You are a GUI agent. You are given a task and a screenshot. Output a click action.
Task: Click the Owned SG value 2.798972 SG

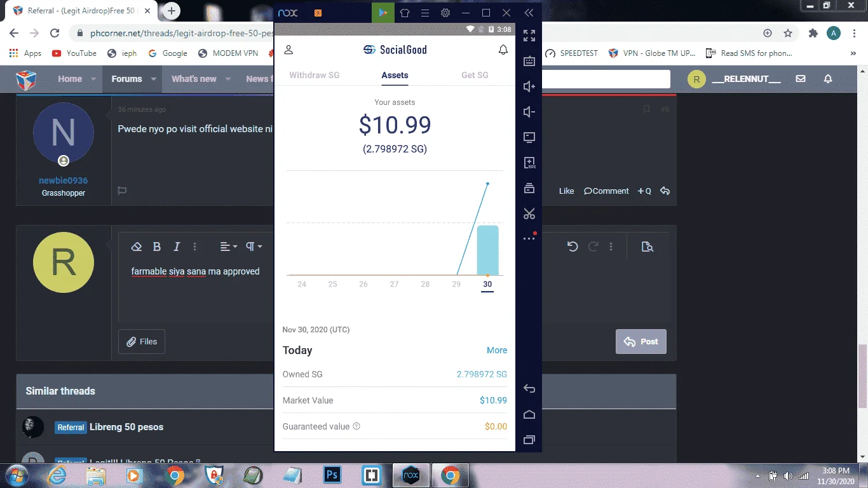click(482, 374)
